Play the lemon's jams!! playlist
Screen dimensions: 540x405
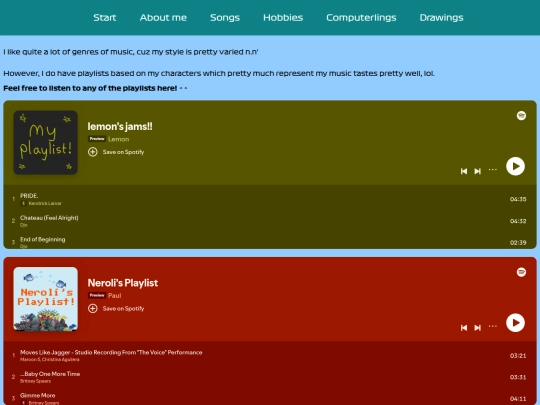click(515, 166)
